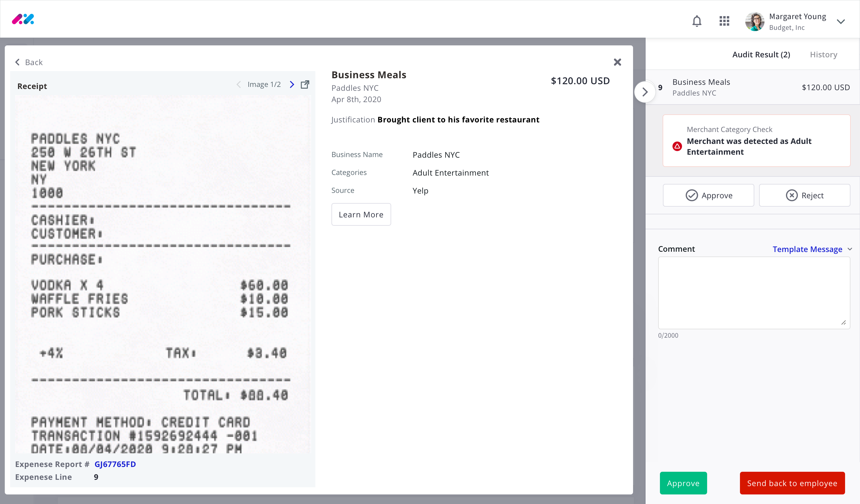860x504 pixels.
Task: Click Send back to employee button
Action: click(x=792, y=483)
